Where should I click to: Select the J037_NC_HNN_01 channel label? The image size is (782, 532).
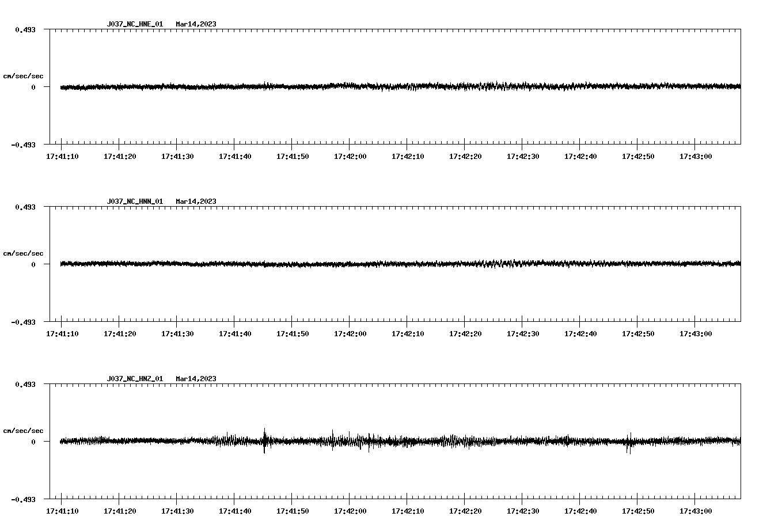point(134,202)
